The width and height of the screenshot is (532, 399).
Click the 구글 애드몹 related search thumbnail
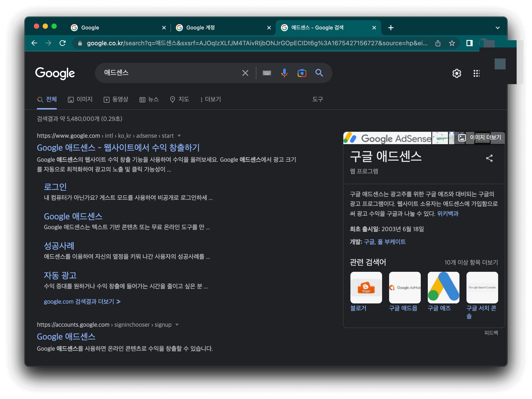[405, 287]
